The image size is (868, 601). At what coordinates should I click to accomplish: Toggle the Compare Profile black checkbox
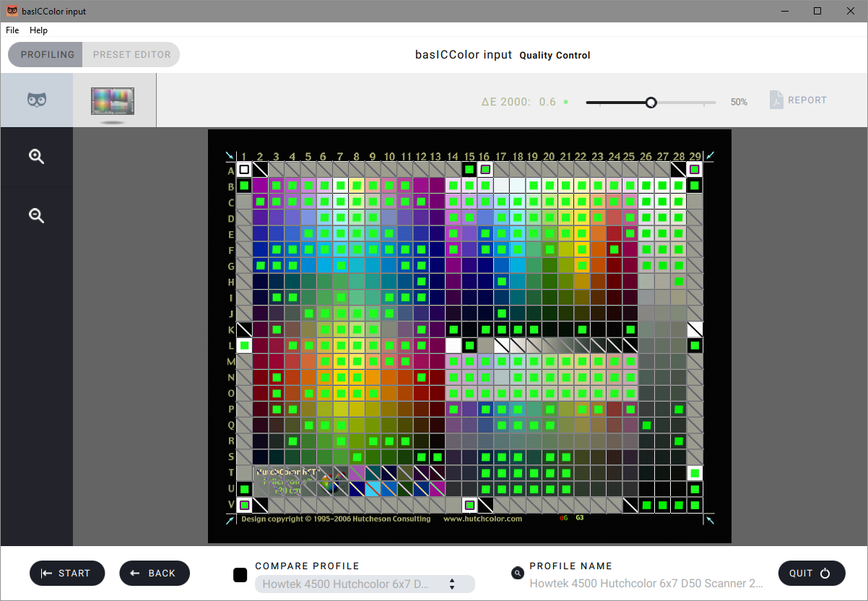click(240, 575)
